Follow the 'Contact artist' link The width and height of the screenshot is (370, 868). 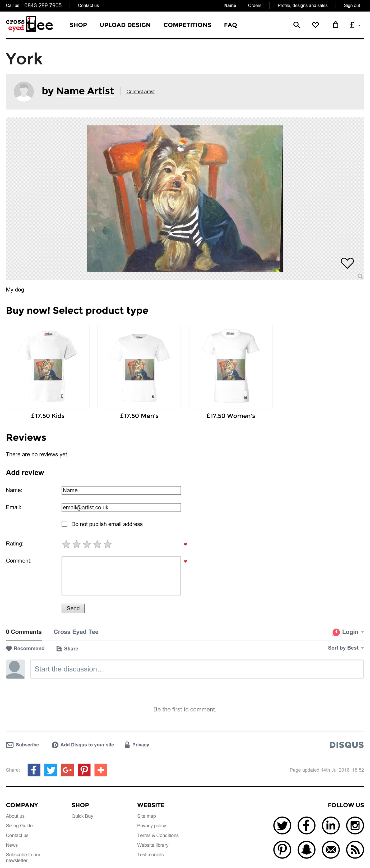point(140,92)
